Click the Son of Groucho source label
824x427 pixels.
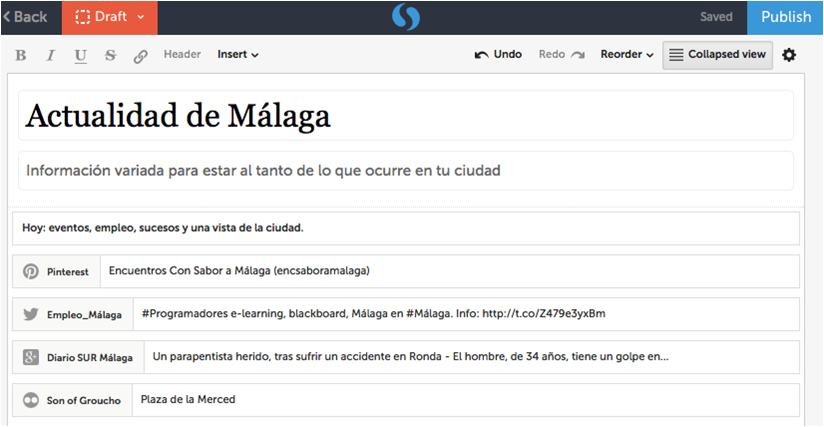coord(84,400)
